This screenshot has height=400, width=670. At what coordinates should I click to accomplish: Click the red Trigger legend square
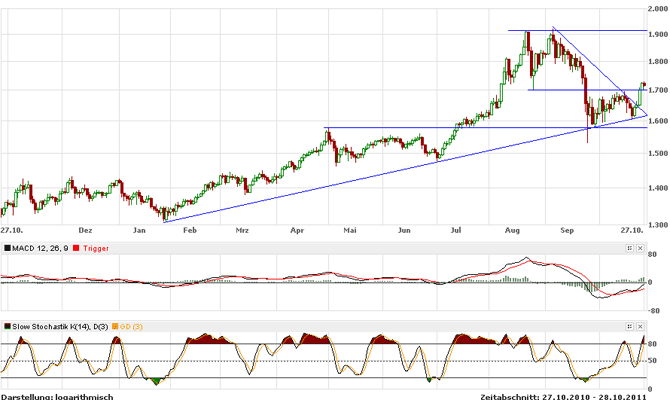click(77, 247)
